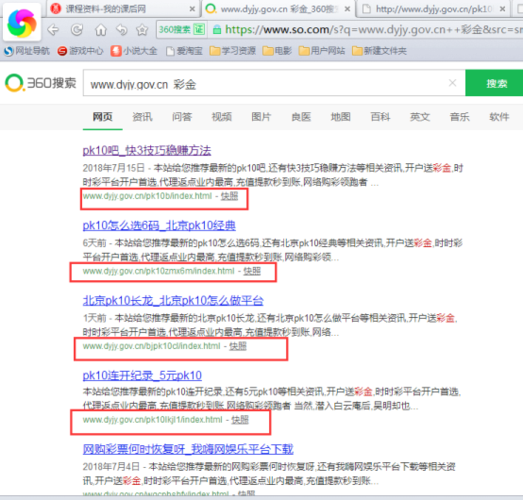Click the address bar URL
Screen dimensions: 523x500
(374, 30)
